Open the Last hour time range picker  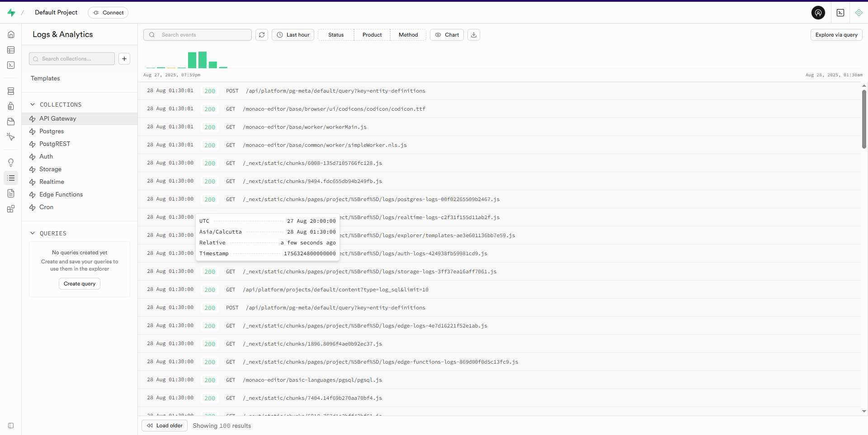click(292, 35)
